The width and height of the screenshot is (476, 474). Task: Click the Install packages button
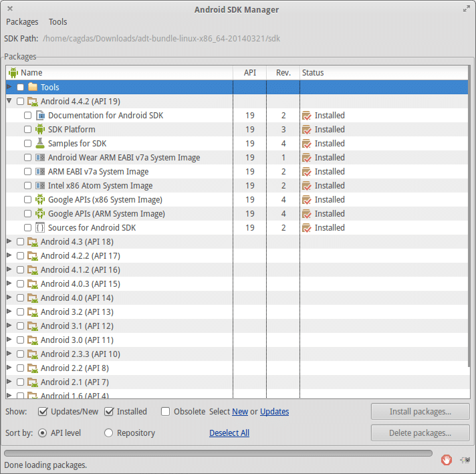tap(420, 411)
